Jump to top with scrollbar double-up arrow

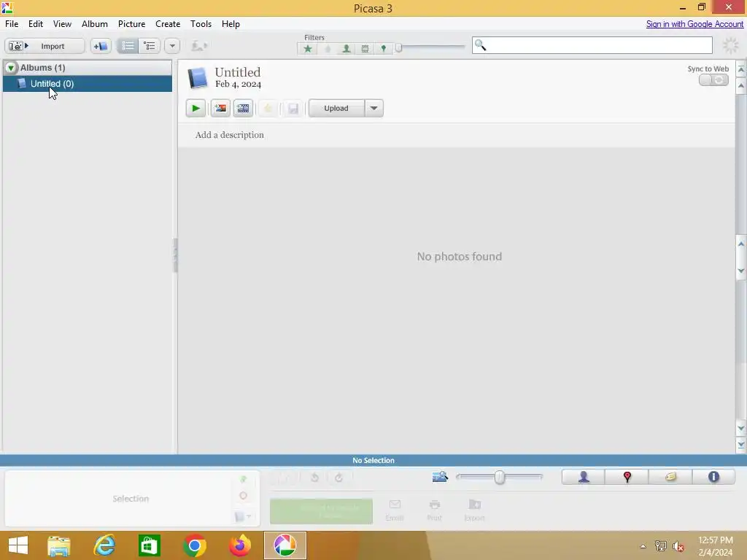(x=741, y=69)
